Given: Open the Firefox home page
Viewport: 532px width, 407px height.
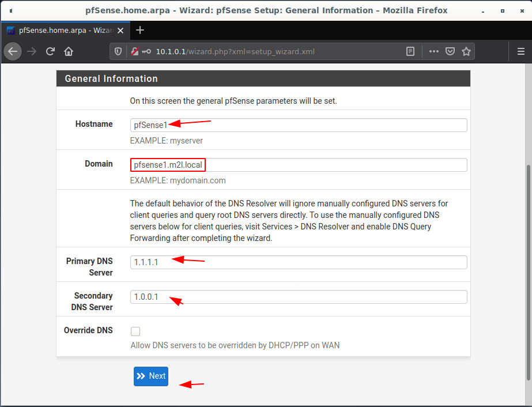Looking at the screenshot, I should click(69, 52).
